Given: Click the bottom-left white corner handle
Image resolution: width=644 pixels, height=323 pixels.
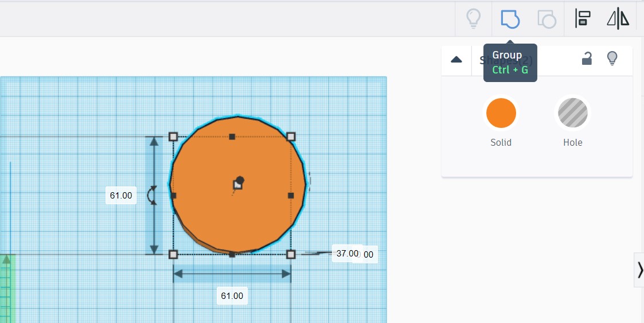Looking at the screenshot, I should pos(173,254).
